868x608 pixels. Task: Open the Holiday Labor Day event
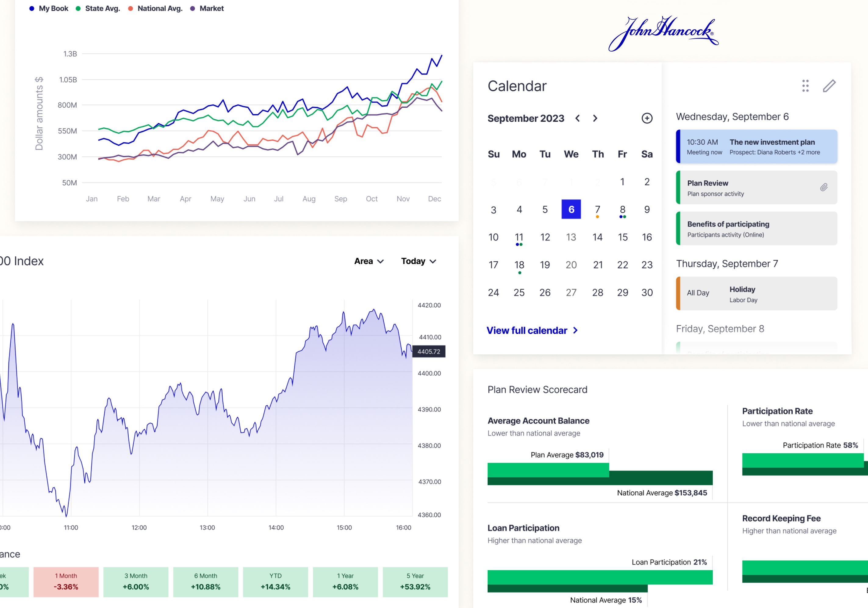click(x=756, y=294)
